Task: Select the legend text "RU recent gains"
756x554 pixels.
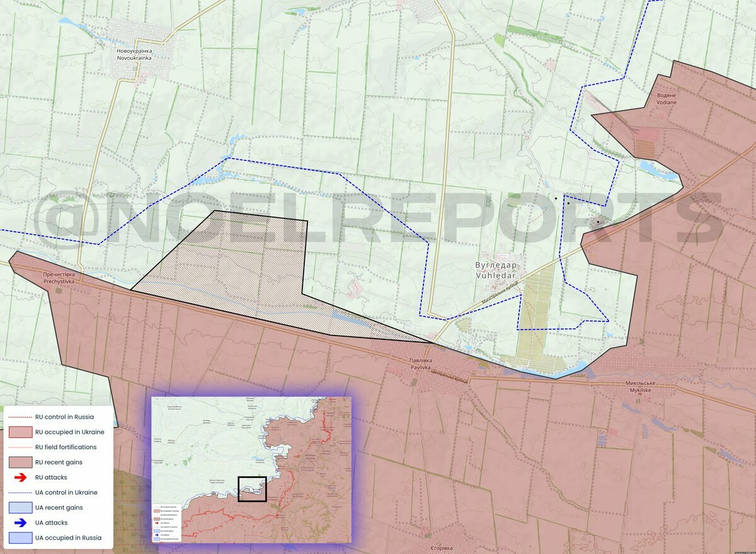Action: (x=59, y=462)
